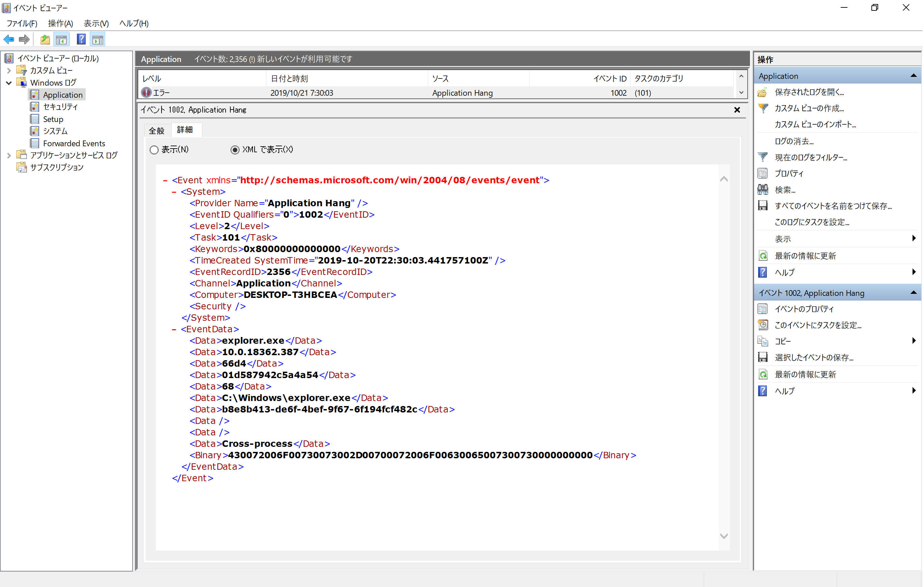Toggle the console tree pane toolbar icon
The width and height of the screenshot is (924, 587).
pyautogui.click(x=61, y=39)
